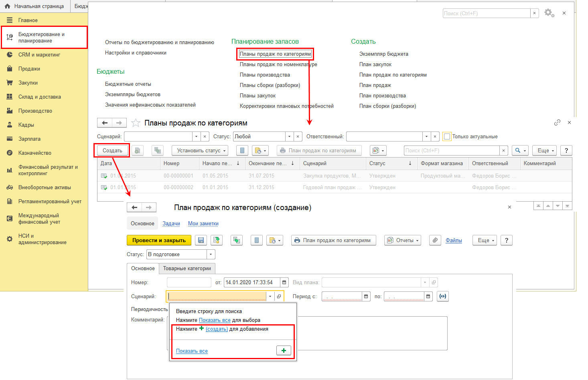Click (создать) link in scenario popup

(x=217, y=329)
